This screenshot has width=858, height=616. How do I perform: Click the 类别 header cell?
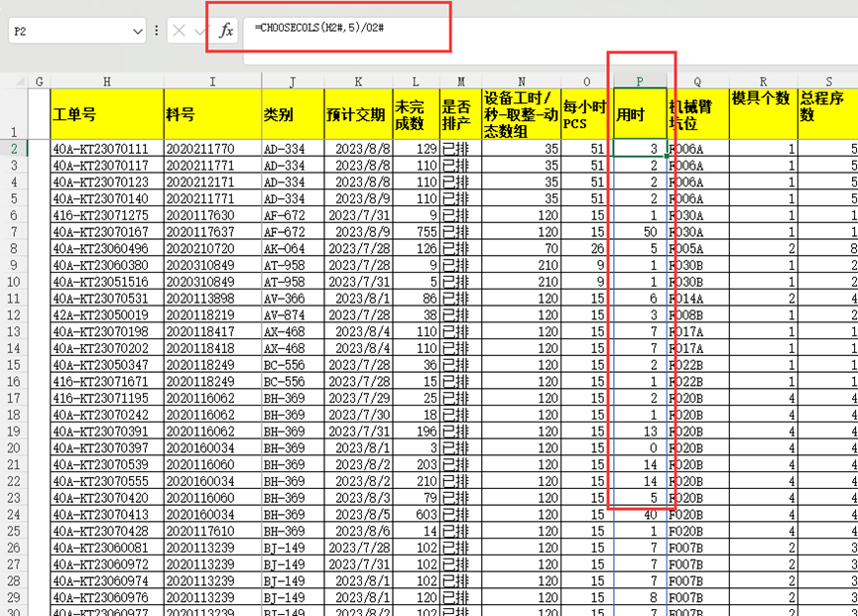coord(293,114)
